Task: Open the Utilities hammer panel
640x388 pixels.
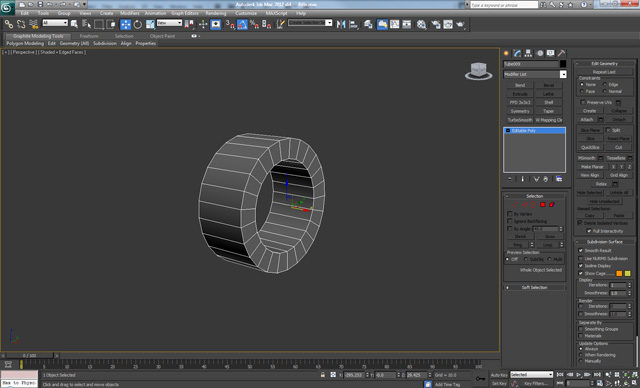Action: pyautogui.click(x=562, y=53)
